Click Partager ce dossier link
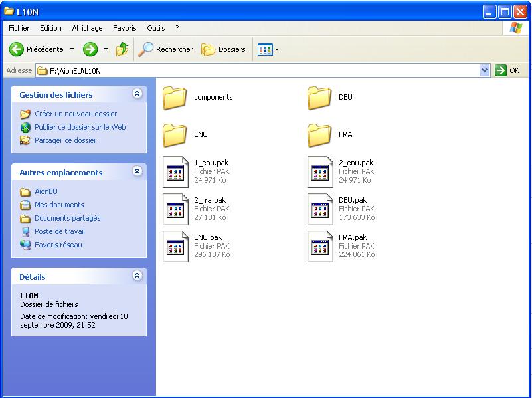Viewport: 532px width, 398px height. point(66,140)
